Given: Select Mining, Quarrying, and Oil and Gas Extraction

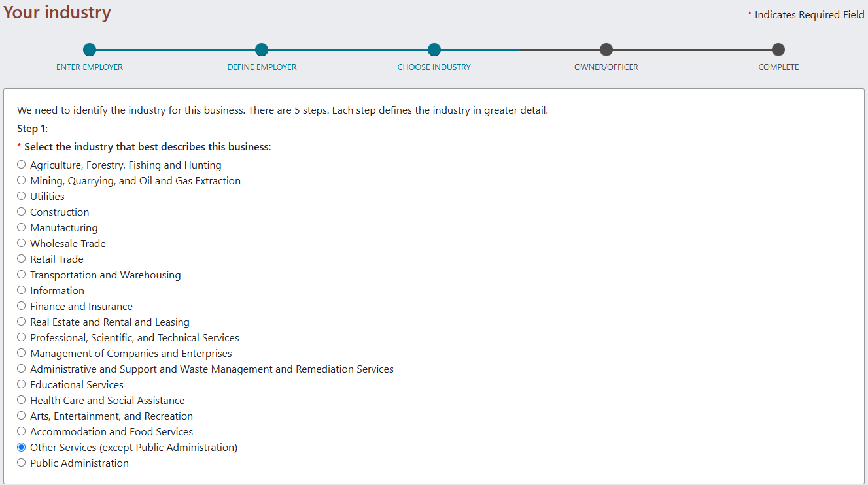Looking at the screenshot, I should 21,180.
